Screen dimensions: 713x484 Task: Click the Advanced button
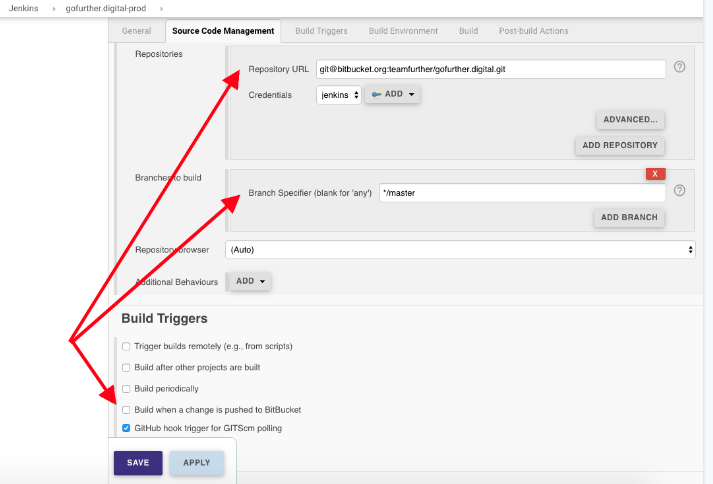click(631, 120)
